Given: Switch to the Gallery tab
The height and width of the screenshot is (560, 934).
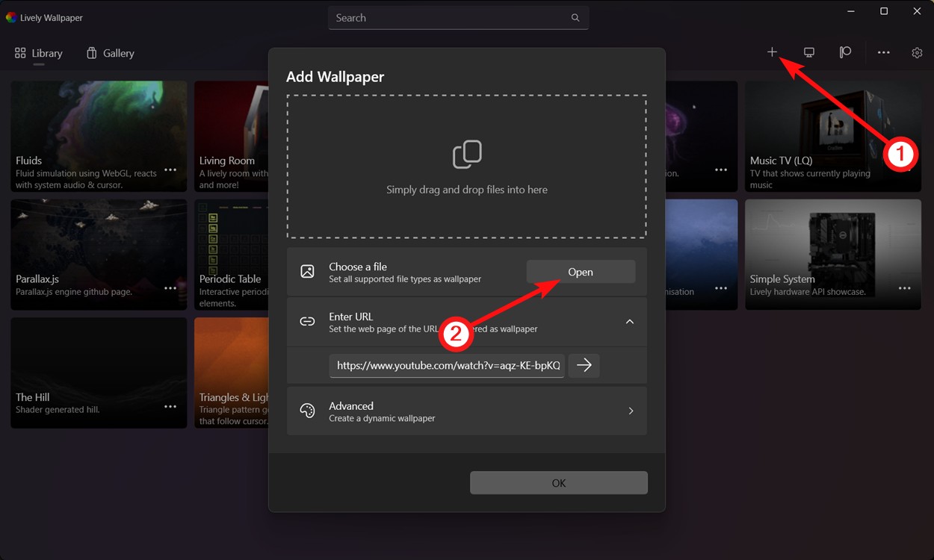Looking at the screenshot, I should 110,53.
